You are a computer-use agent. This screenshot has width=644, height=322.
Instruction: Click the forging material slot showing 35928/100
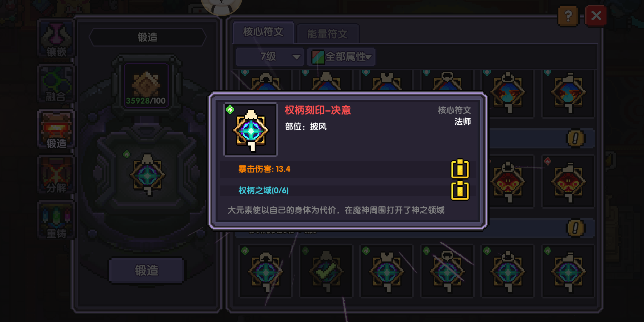[146, 85]
